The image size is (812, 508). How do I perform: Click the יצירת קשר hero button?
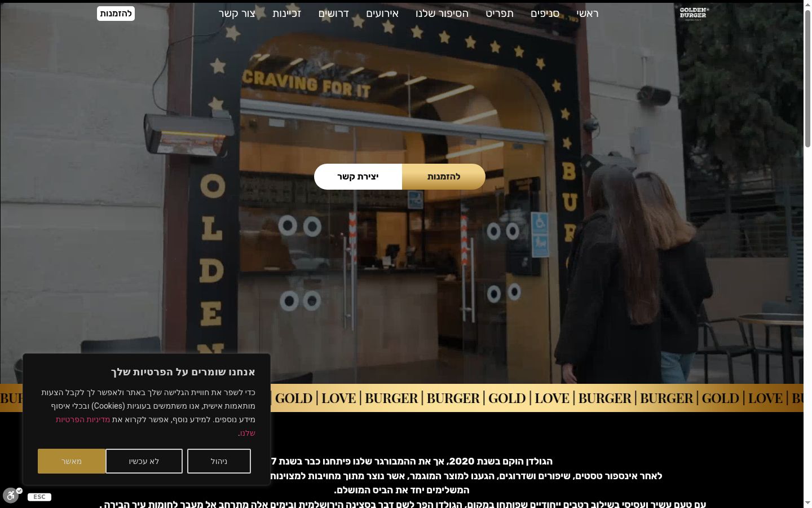[358, 177]
